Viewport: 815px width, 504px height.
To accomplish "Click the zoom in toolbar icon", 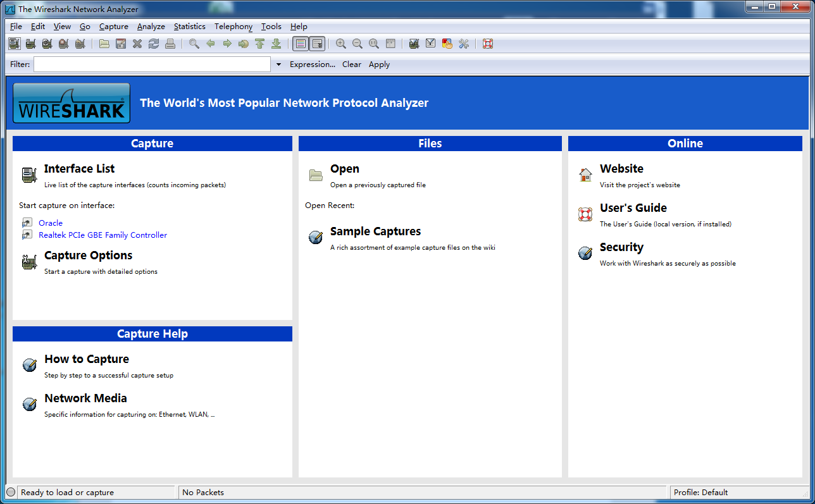I will (341, 44).
